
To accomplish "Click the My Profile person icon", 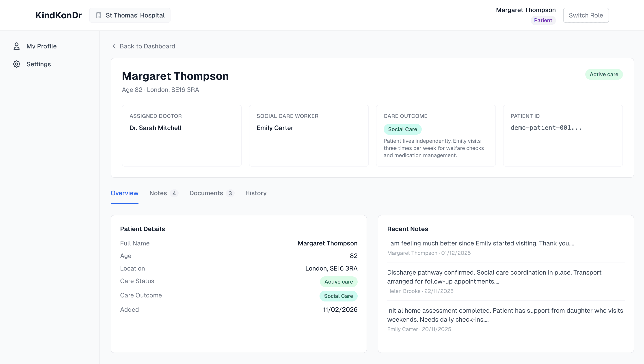I will point(17,46).
